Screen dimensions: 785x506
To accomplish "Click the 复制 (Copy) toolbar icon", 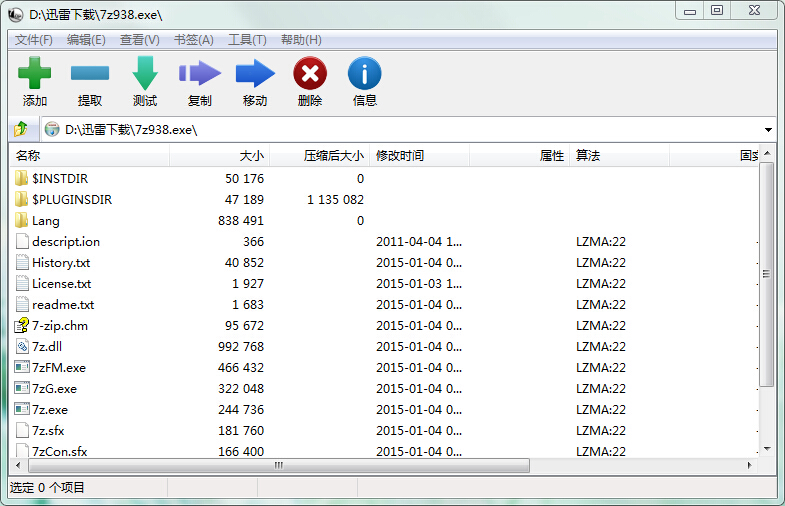I will pos(200,73).
